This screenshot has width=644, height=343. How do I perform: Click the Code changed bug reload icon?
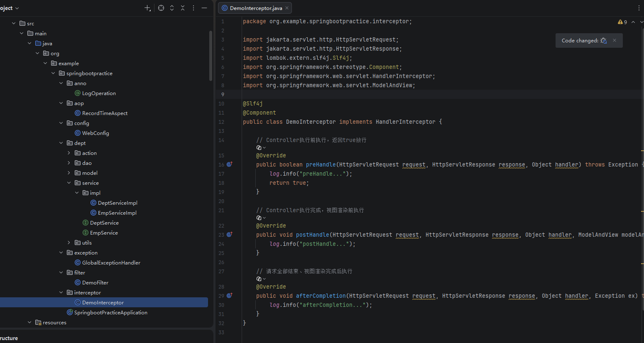[604, 41]
